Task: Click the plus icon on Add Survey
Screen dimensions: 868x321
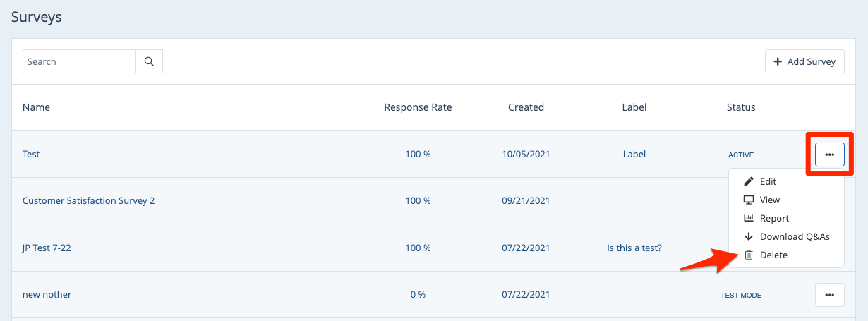Action: 778,61
